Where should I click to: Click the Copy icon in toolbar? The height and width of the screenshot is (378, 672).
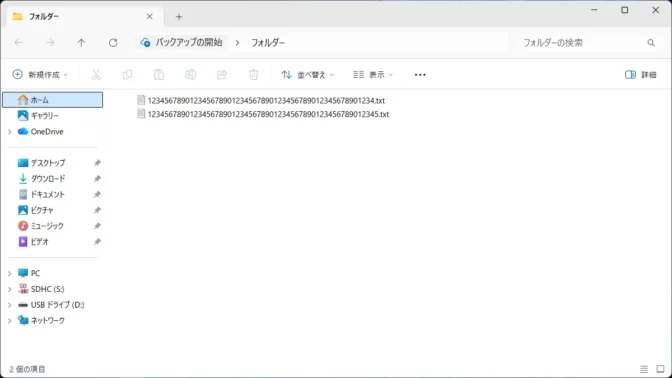127,75
